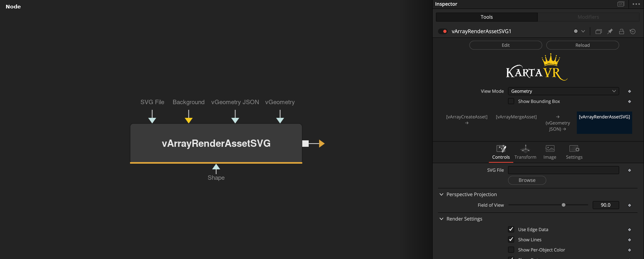Open the Image tab

click(550, 152)
